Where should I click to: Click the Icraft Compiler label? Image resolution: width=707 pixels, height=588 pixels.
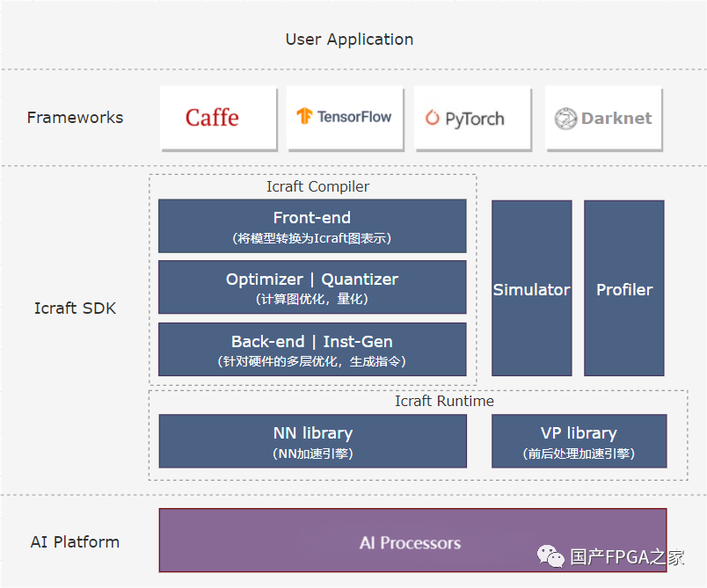[x=317, y=186]
